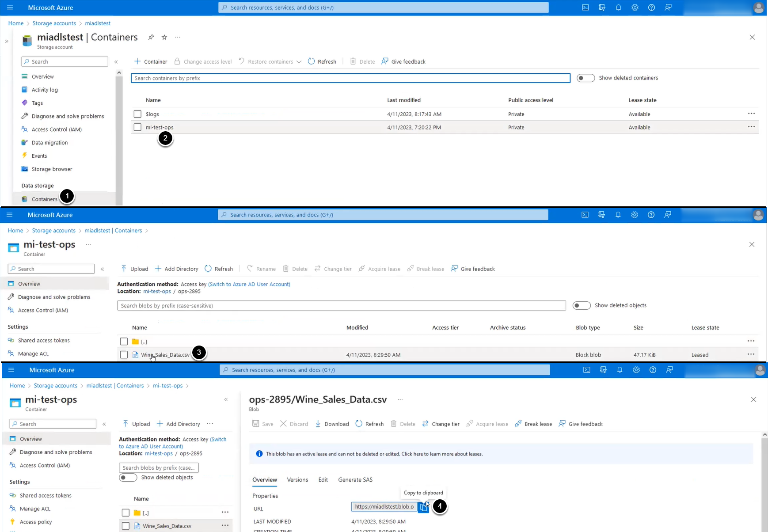Screen dimensions: 768x532
Task: Open the settings gear on the miadlstest Containers page
Action: coord(635,8)
